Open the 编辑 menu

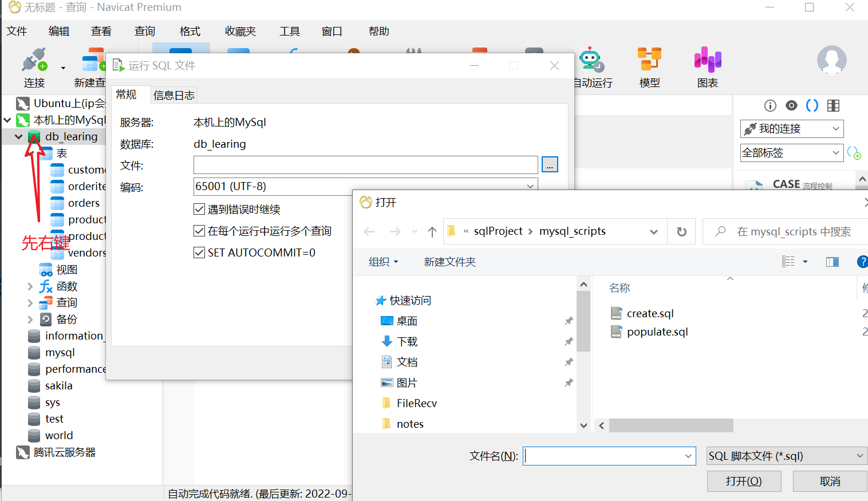(x=59, y=31)
